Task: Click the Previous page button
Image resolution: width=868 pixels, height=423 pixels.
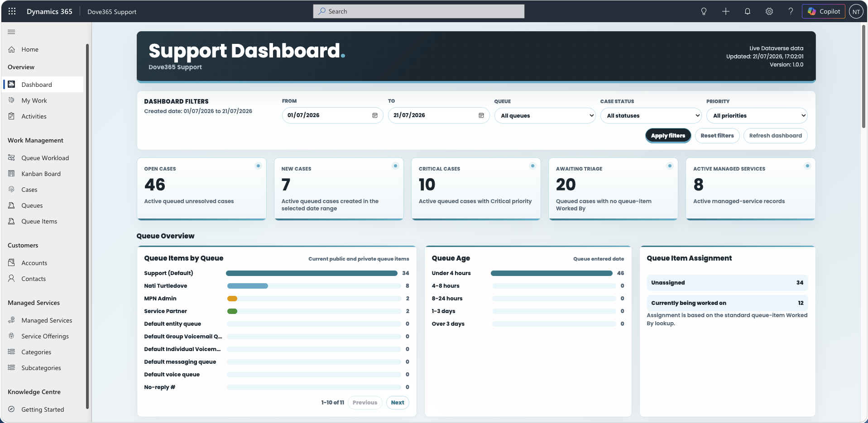Action: (x=365, y=403)
